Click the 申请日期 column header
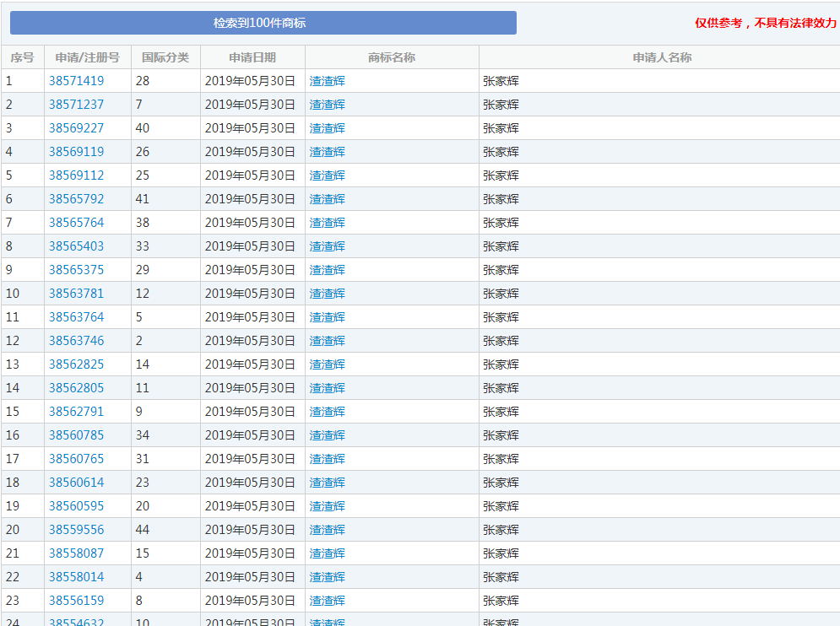840x626 pixels. 252,57
